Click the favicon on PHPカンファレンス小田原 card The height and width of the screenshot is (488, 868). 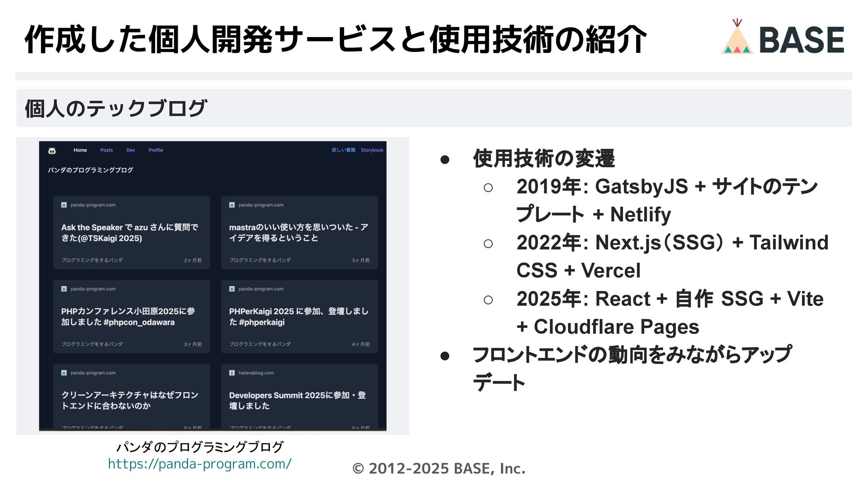tap(64, 289)
